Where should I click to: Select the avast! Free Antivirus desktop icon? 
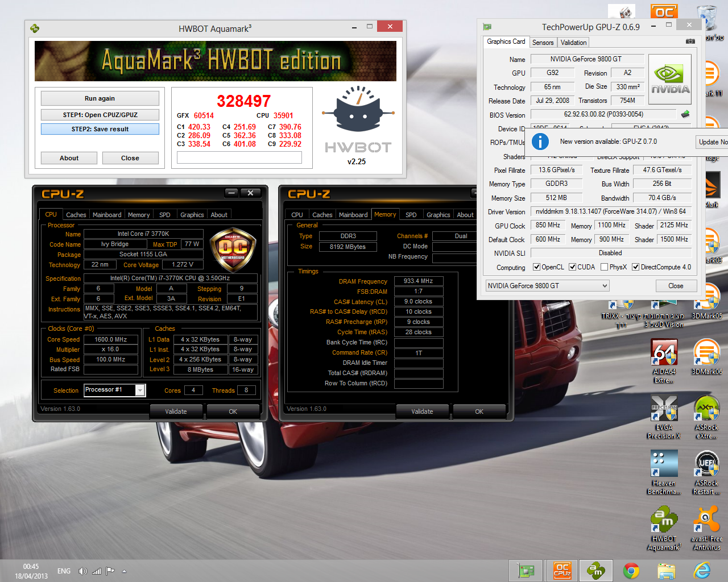pos(707,529)
